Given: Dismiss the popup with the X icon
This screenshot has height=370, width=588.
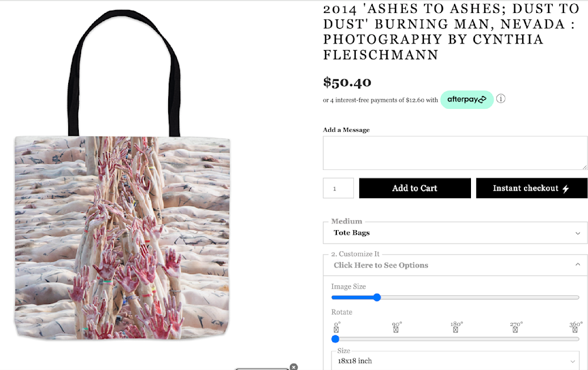Looking at the screenshot, I should [x=293, y=367].
